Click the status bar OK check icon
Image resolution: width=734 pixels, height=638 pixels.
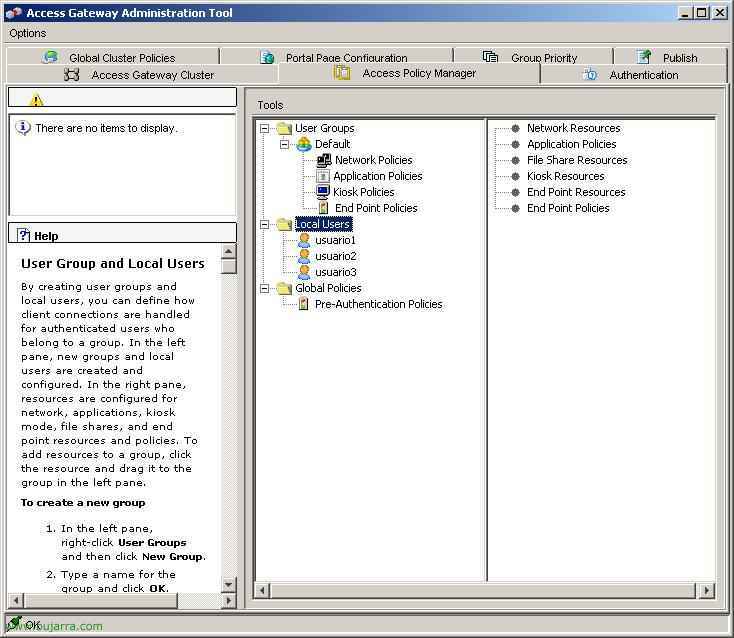(13, 624)
